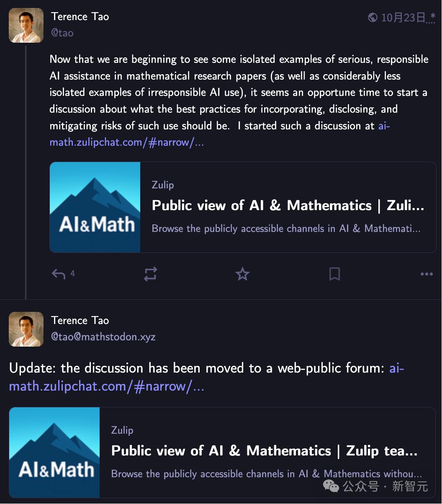Open the @tao@mathstodon.xyz handle
Screen dimensions: 442x504
coord(103,337)
